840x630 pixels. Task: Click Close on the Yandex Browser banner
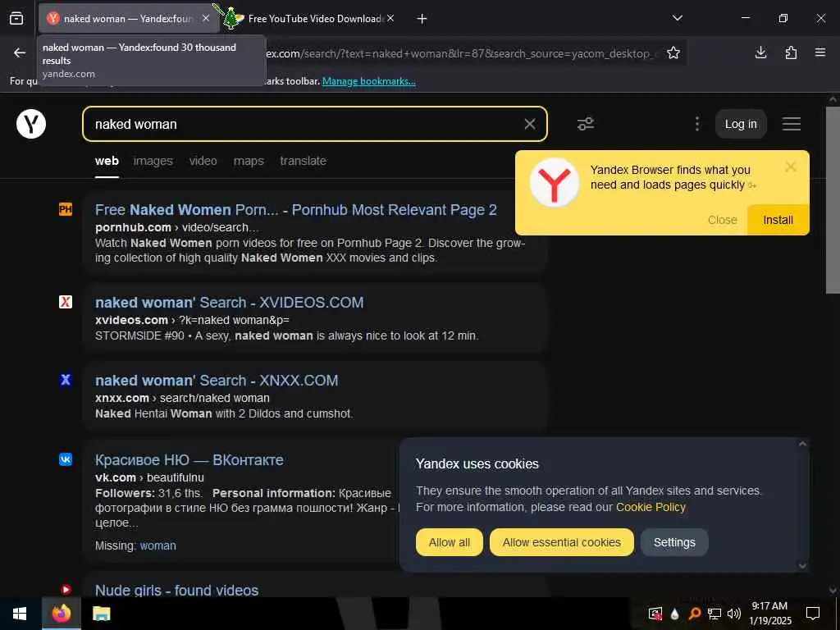click(722, 220)
